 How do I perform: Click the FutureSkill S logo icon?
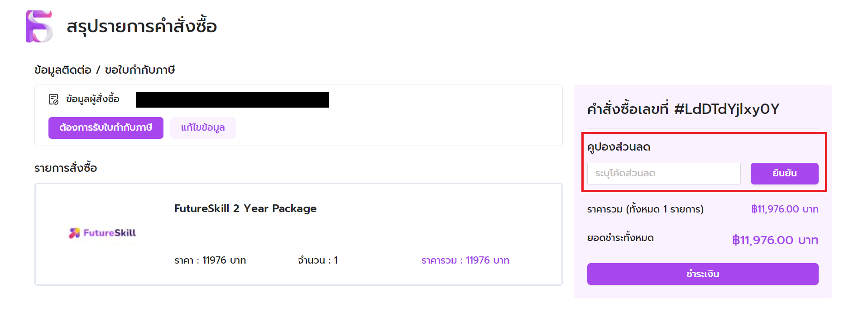tap(39, 26)
